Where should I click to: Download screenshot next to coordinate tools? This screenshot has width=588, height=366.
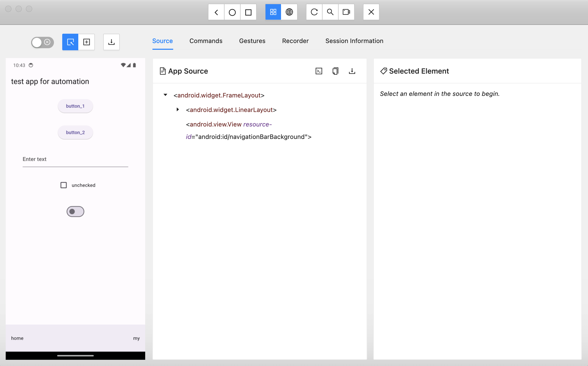[x=111, y=42]
